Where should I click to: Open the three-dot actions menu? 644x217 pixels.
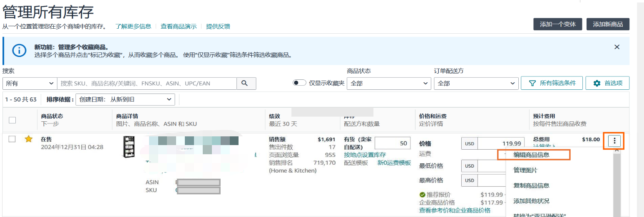pos(614,141)
